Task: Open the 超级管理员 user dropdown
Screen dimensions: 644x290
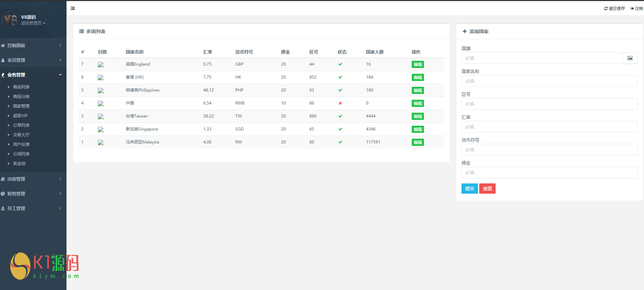Action: point(33,23)
